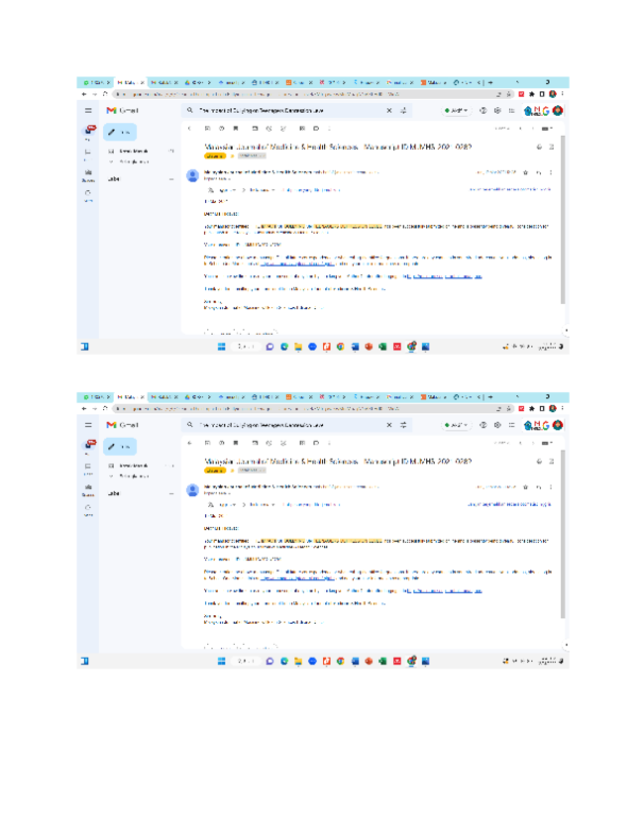This screenshot has width=644, height=833.
Task: Snooze the email in upper screenshot
Action: pos(268,129)
